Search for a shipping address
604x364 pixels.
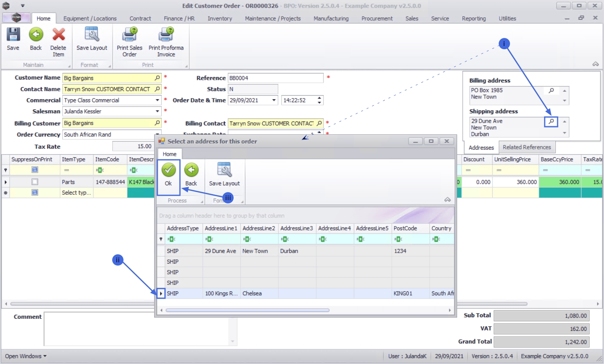pyautogui.click(x=551, y=121)
